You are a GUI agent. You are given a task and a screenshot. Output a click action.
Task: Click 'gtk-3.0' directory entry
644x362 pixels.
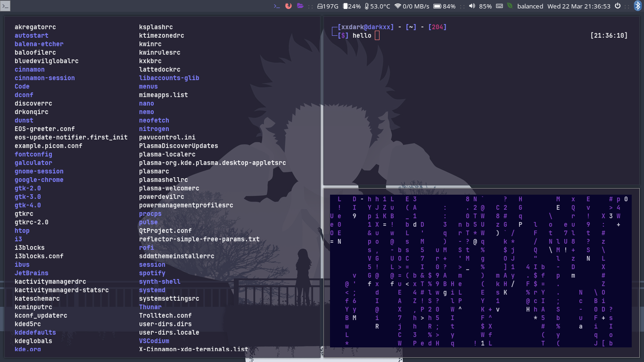(x=28, y=197)
